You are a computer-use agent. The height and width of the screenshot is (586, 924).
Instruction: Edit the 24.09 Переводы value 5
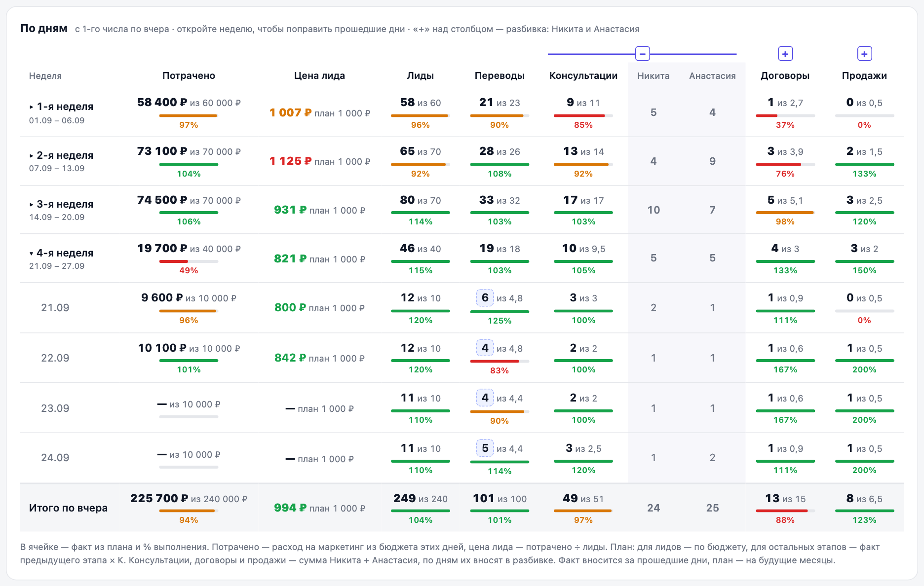point(485,448)
